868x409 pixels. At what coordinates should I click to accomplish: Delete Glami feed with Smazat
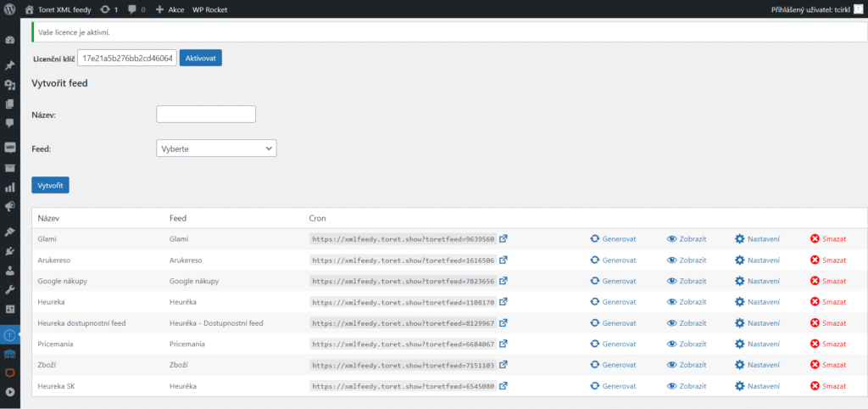[x=828, y=238]
